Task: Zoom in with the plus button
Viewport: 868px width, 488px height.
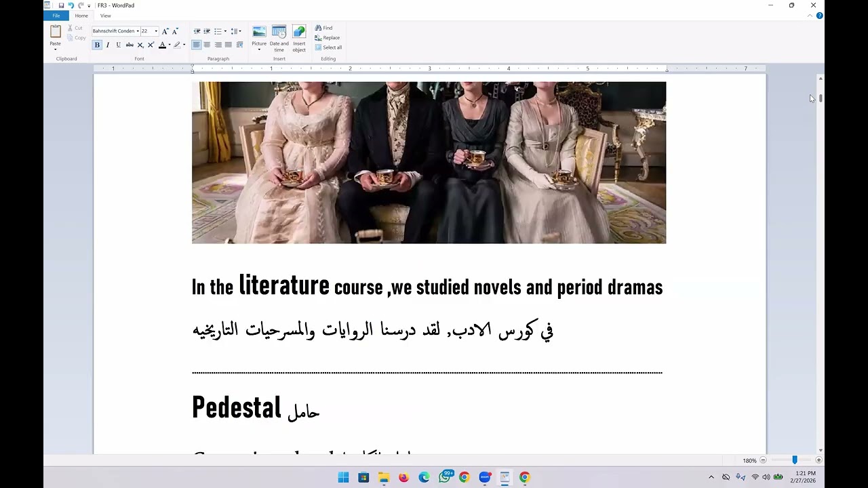Action: (x=818, y=460)
